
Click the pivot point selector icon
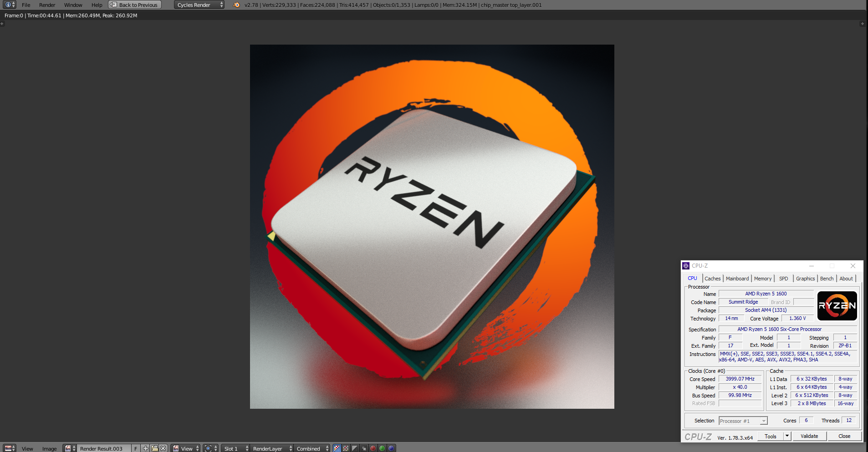point(210,448)
